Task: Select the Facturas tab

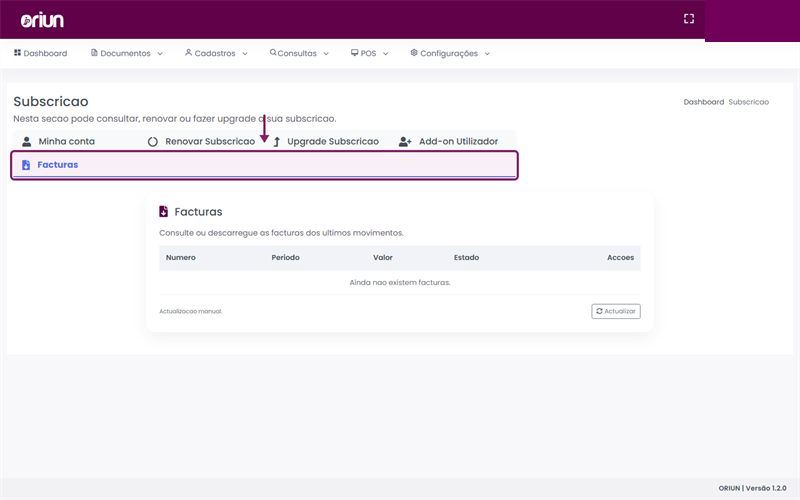Action: 264,165
